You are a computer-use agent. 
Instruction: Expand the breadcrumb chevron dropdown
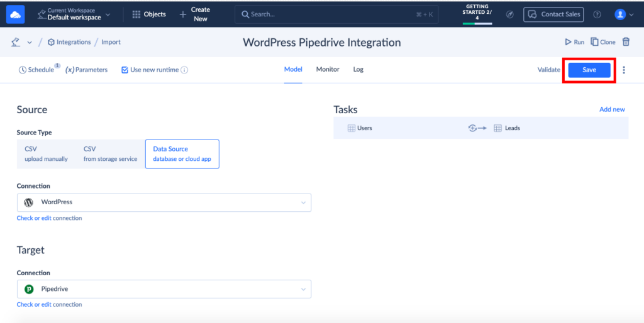[30, 42]
